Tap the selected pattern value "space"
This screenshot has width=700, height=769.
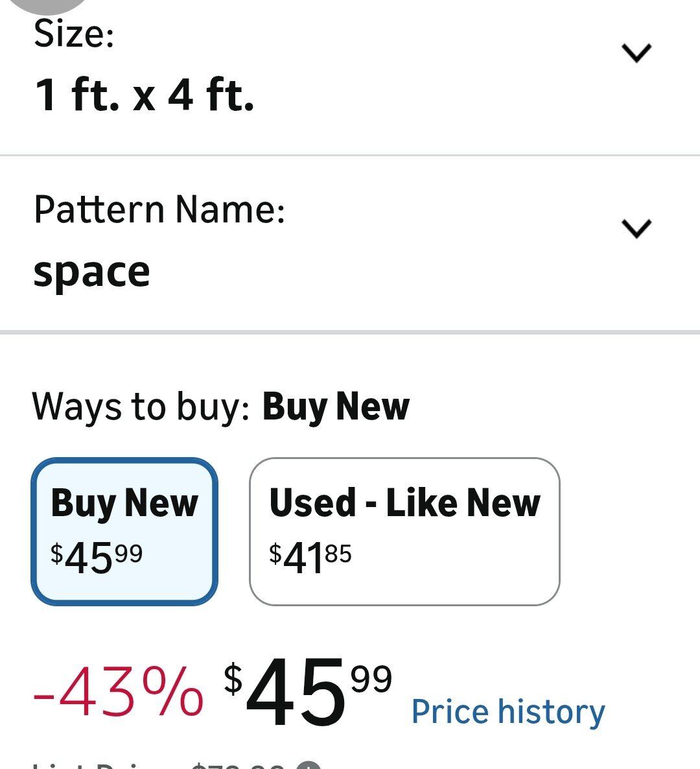(91, 272)
